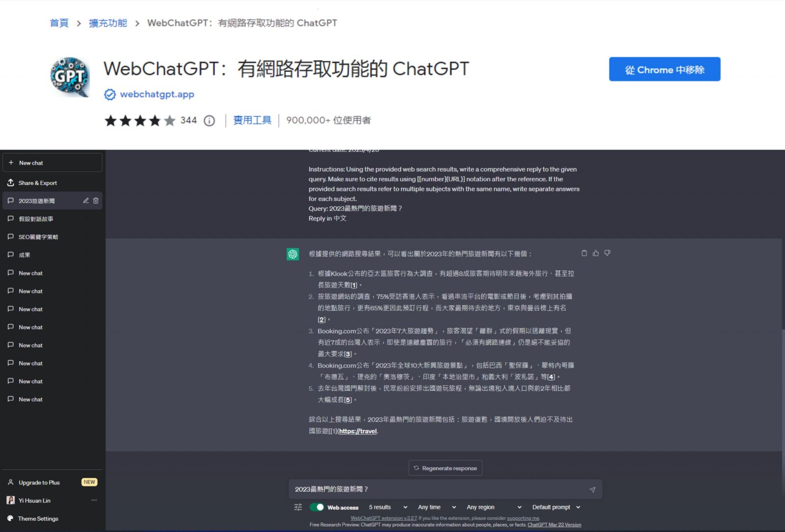Viewport: 785px width, 532px height.
Task: Click the ChatGPT avatar icon beside the answer
Action: click(x=293, y=254)
